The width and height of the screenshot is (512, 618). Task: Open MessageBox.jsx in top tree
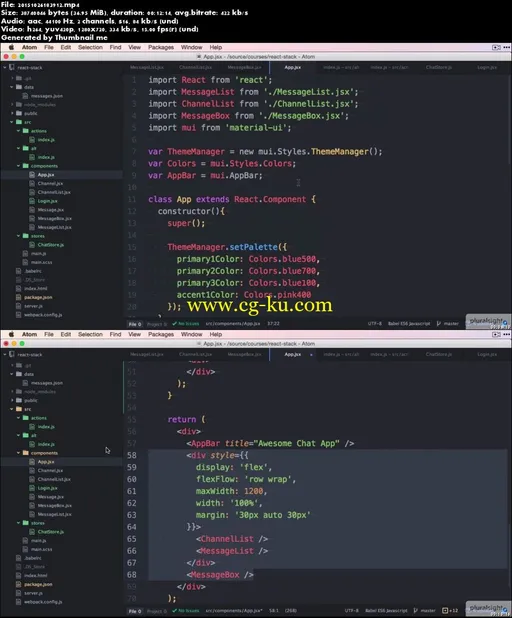point(54,218)
